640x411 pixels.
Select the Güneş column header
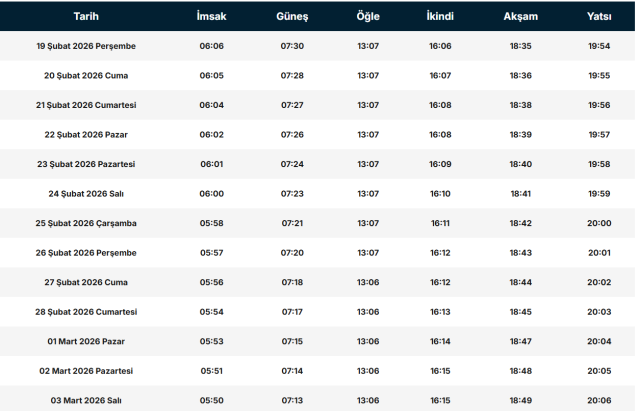pyautogui.click(x=292, y=17)
